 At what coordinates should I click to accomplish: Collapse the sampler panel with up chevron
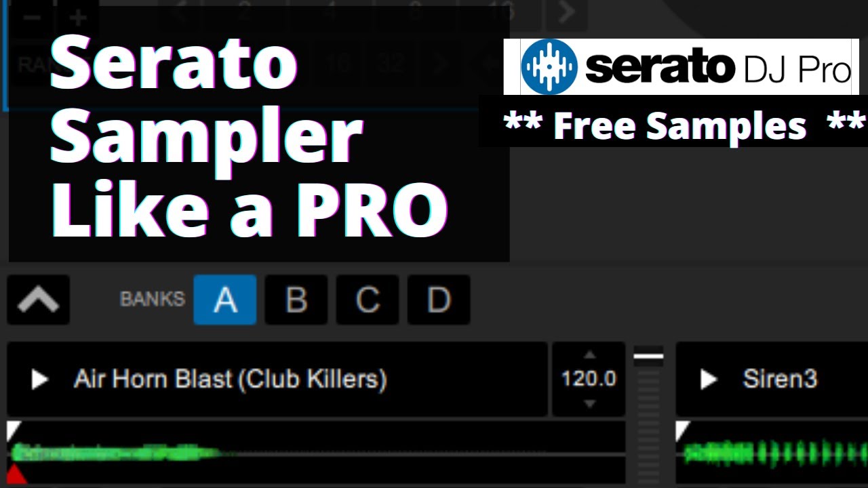click(x=39, y=300)
